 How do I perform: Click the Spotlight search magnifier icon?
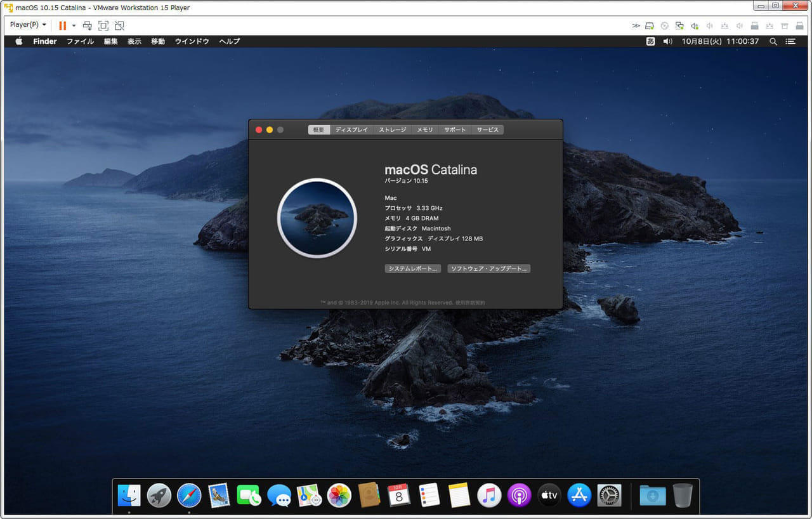click(773, 41)
